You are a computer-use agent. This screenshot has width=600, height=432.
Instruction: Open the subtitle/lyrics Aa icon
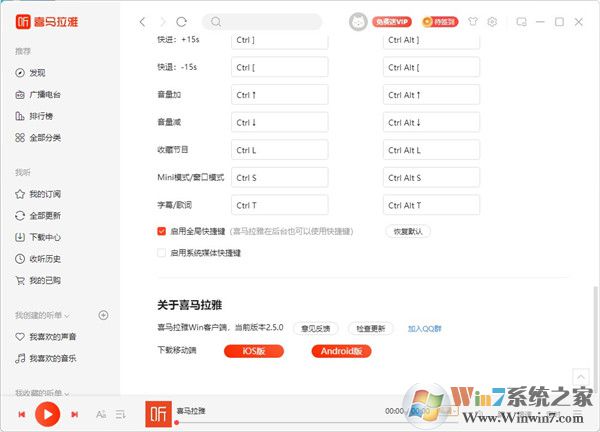pos(101,414)
